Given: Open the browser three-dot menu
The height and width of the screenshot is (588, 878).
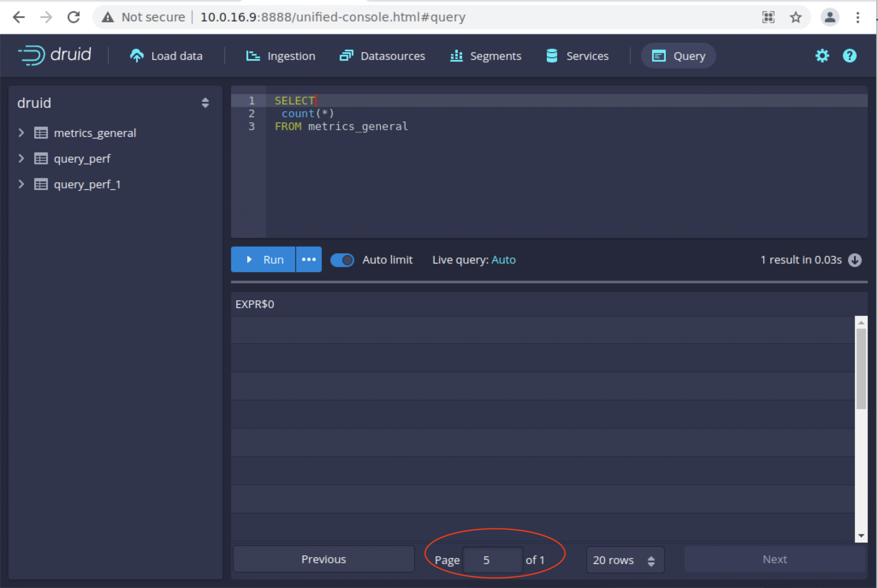Looking at the screenshot, I should coord(858,17).
